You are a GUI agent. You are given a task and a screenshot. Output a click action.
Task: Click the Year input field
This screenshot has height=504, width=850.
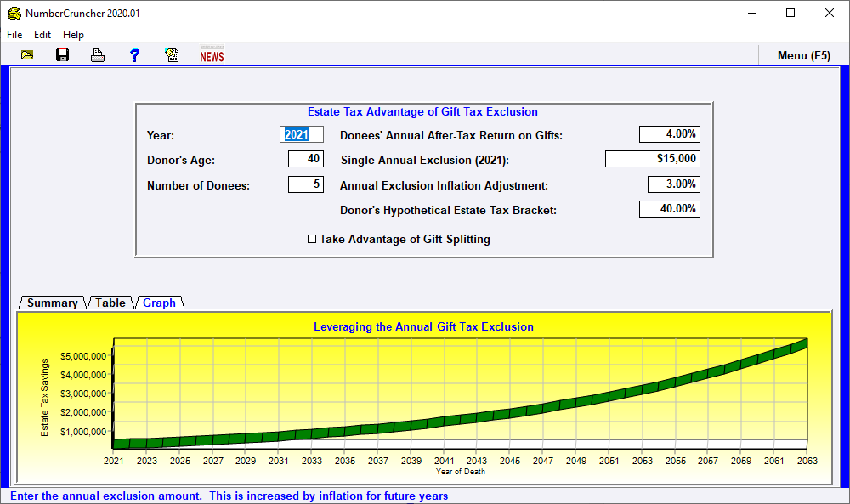pyautogui.click(x=302, y=134)
